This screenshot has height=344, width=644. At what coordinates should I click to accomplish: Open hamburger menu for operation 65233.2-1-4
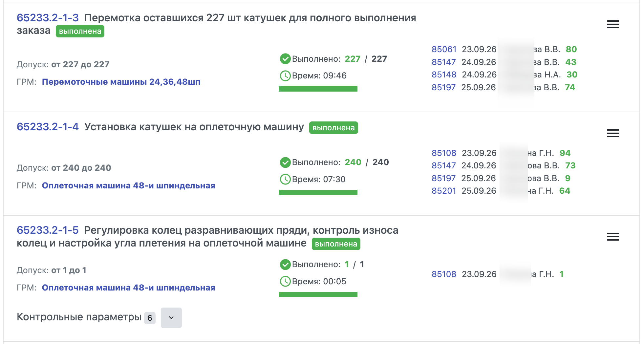pos(613,133)
